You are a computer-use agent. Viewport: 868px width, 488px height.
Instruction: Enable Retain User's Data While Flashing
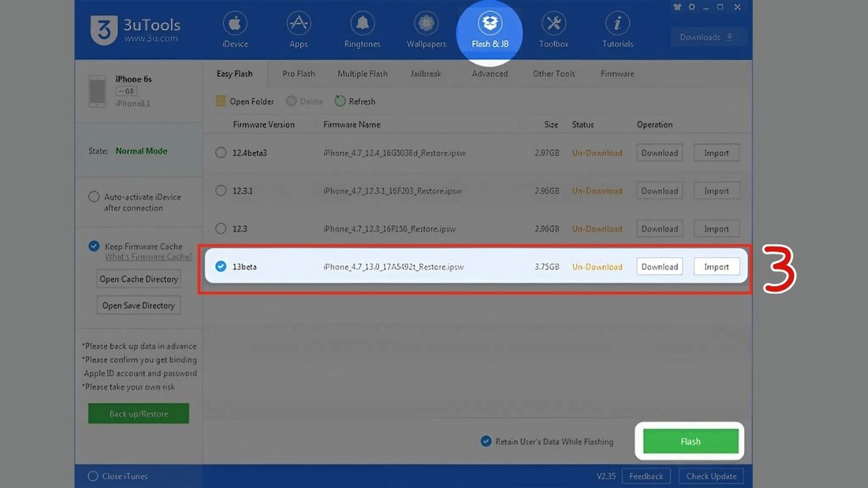485,441
